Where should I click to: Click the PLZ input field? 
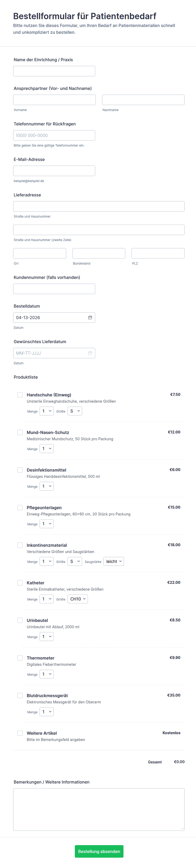158,253
